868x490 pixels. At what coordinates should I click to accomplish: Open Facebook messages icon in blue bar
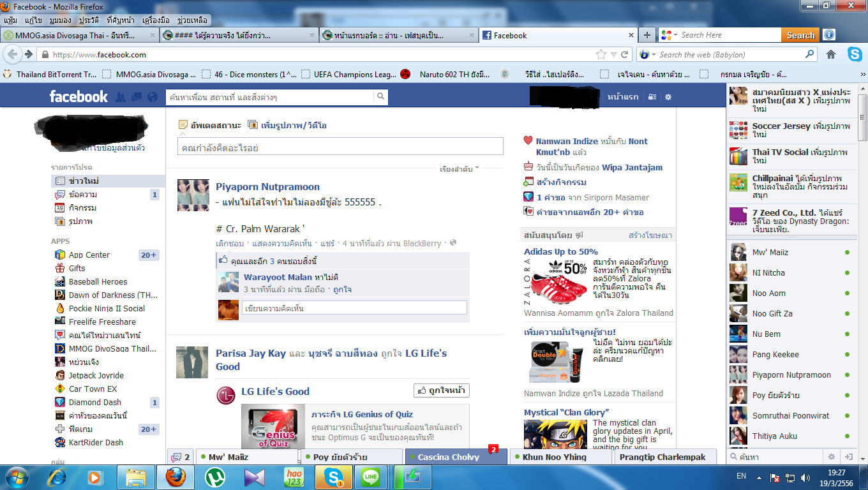pos(136,97)
